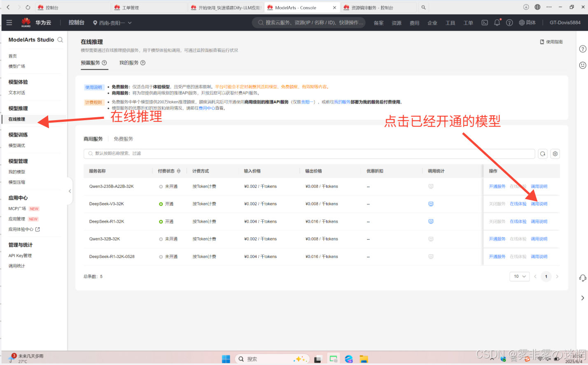Expand the right side panel arrow
This screenshot has height=365, width=588.
click(583, 298)
